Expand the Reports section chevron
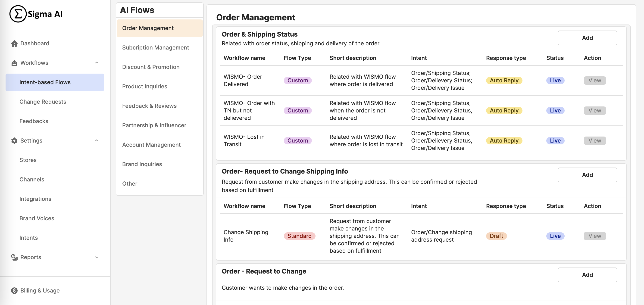This screenshot has height=305, width=644. tap(97, 257)
